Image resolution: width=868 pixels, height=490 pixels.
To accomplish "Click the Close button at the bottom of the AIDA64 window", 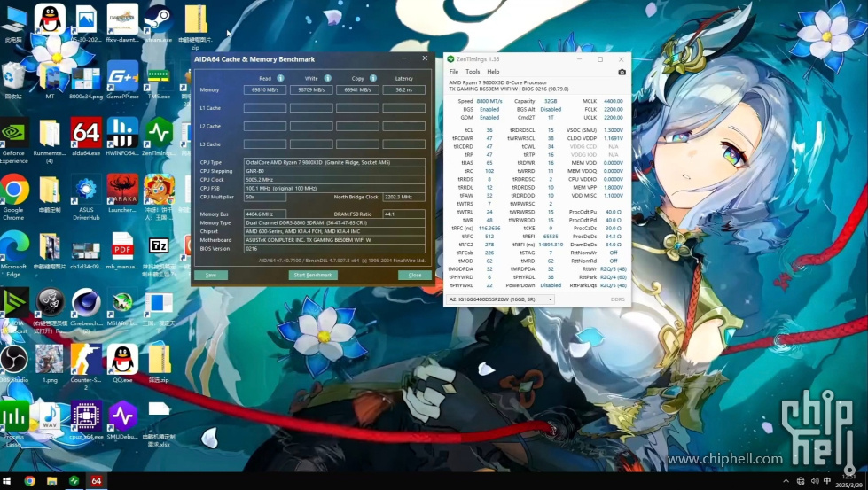I will [x=415, y=275].
